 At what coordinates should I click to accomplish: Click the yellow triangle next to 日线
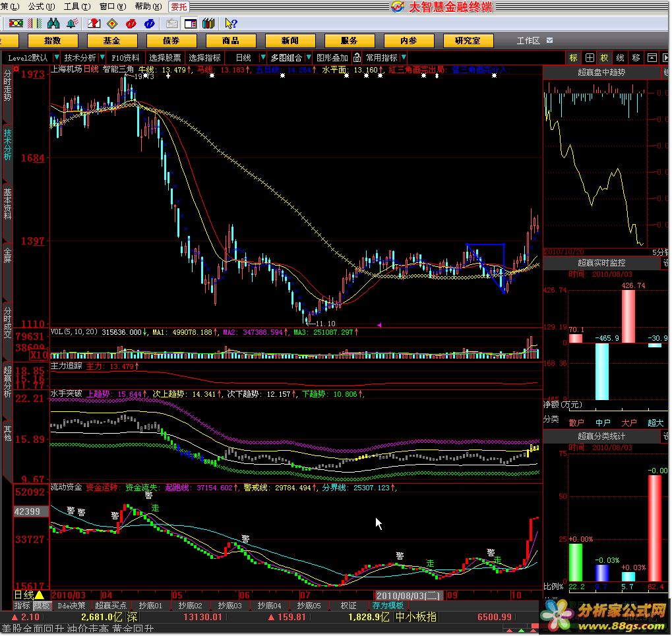tap(40, 594)
